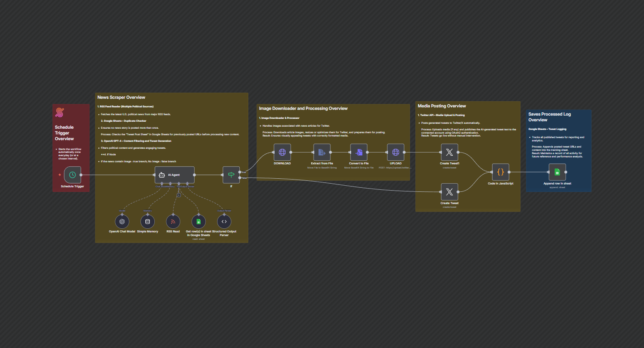Open the Structured Output Parser node
This screenshot has height=348, width=644.
pyautogui.click(x=224, y=222)
